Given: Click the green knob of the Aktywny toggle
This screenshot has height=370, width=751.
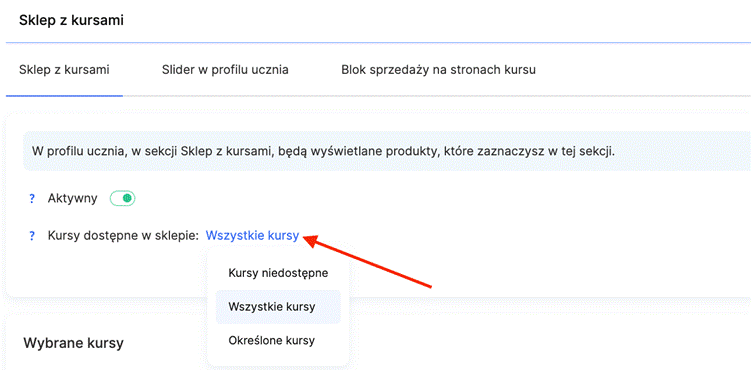Looking at the screenshot, I should click(x=127, y=198).
